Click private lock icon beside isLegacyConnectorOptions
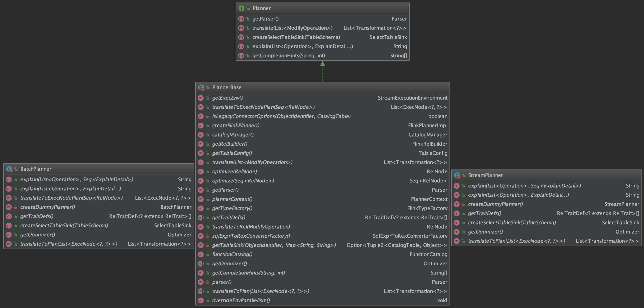644x308 pixels. (207, 116)
